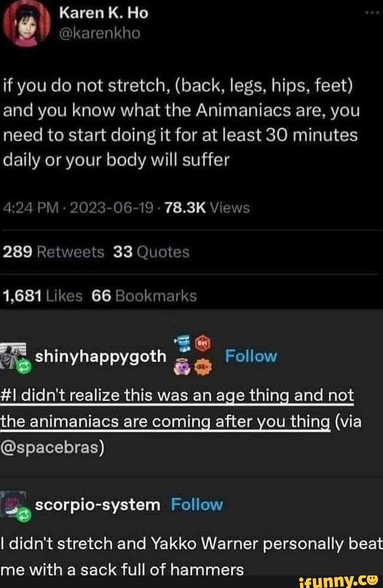Click the tweet timestamp 4:24 PM
Viewport: 383px width, 588px height.
click(31, 208)
